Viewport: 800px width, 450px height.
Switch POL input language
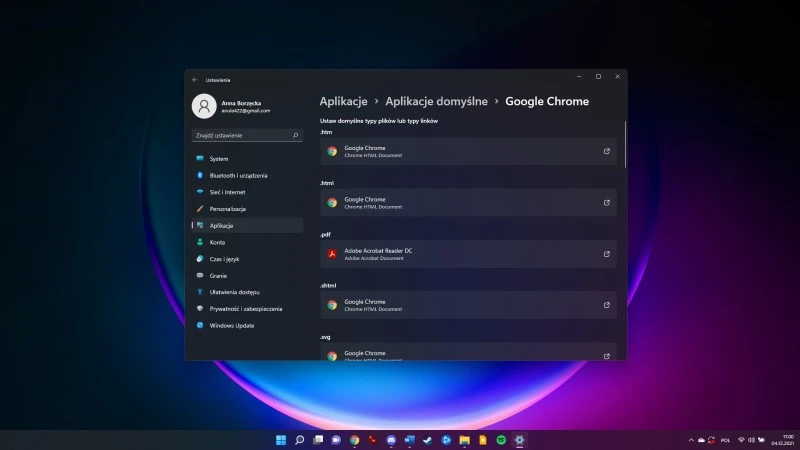(725, 440)
